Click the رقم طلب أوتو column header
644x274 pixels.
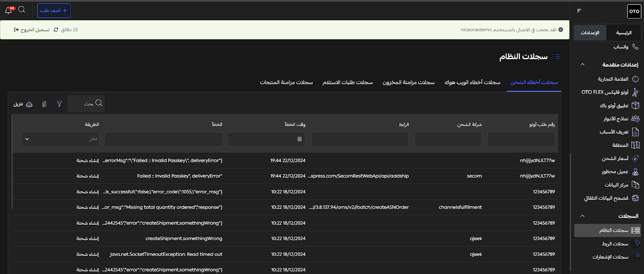(x=542, y=125)
